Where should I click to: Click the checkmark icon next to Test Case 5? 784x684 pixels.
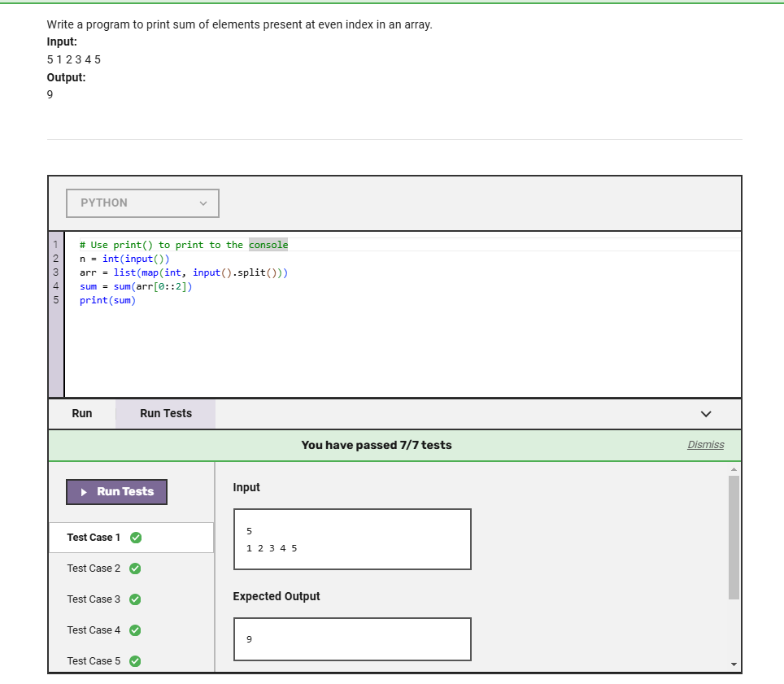tap(135, 660)
